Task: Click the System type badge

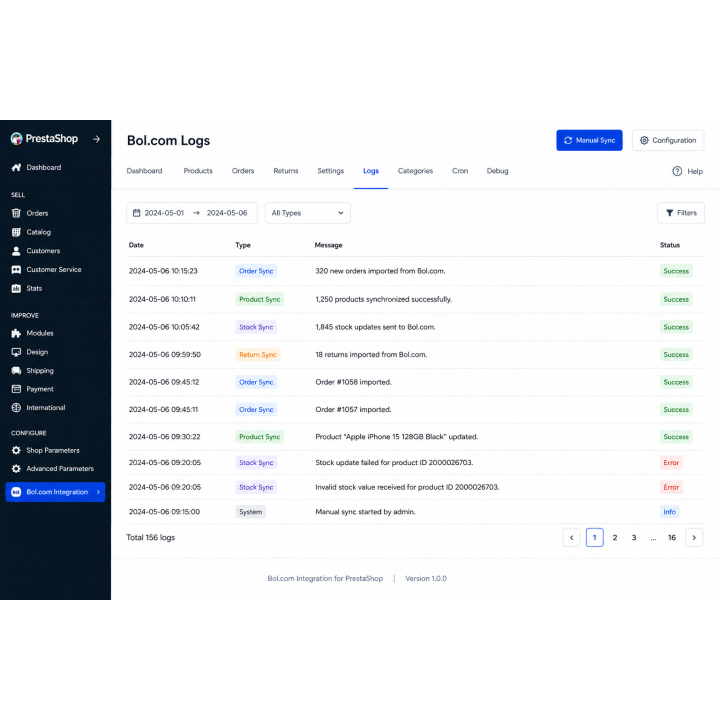Action: (x=250, y=512)
